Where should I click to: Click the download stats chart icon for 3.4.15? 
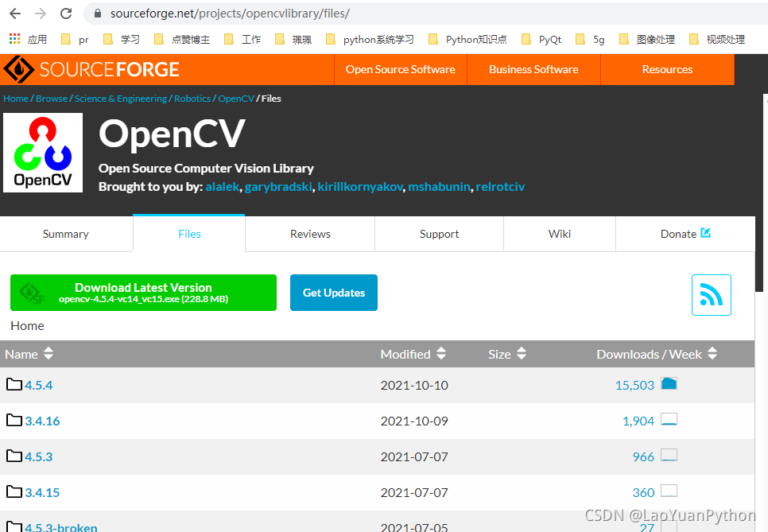point(669,491)
